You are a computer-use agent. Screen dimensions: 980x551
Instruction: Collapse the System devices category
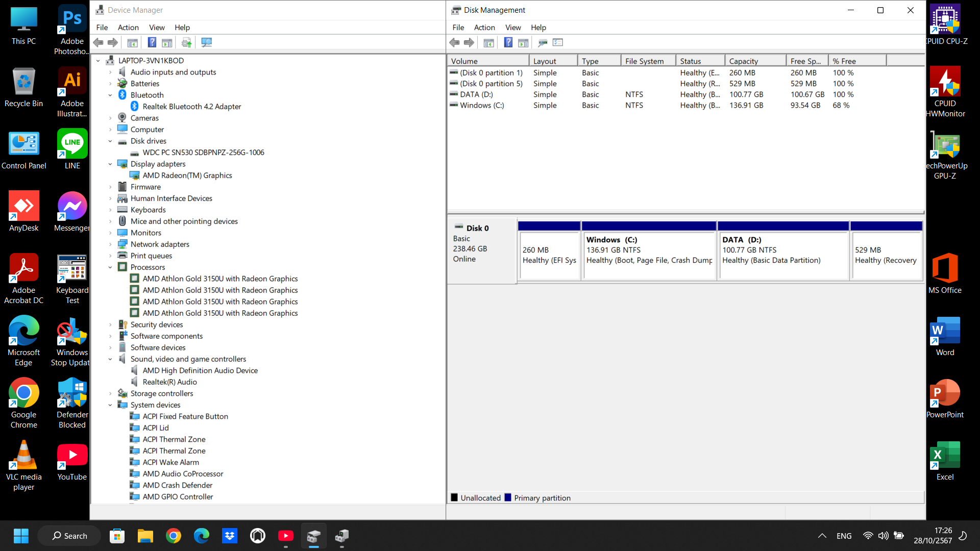click(x=110, y=405)
